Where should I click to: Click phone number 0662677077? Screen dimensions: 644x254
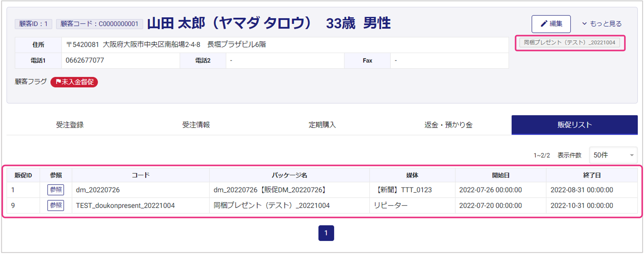pos(85,60)
